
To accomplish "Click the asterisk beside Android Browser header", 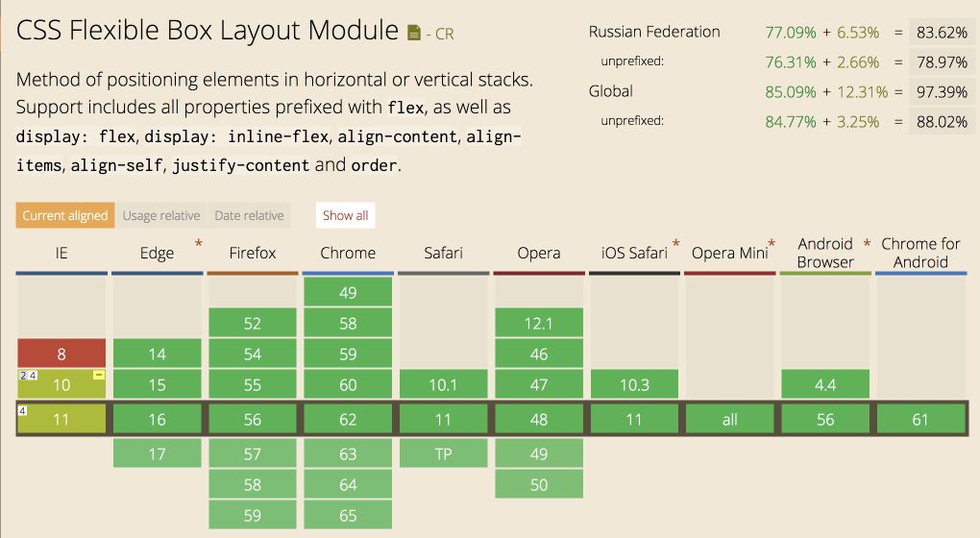I will point(867,244).
